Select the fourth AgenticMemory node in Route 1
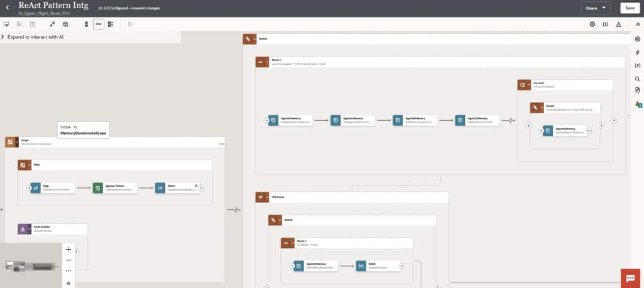This screenshot has height=288, width=644. pos(477,120)
